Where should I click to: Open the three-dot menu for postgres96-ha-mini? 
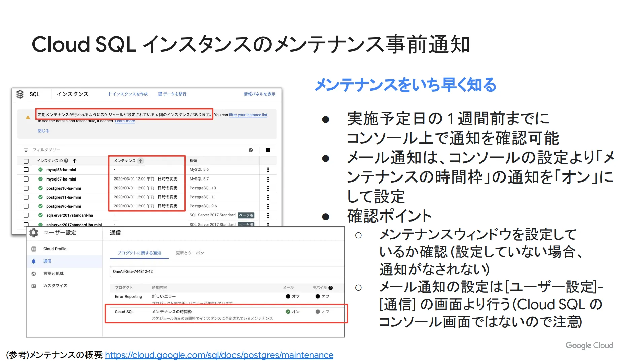268,206
